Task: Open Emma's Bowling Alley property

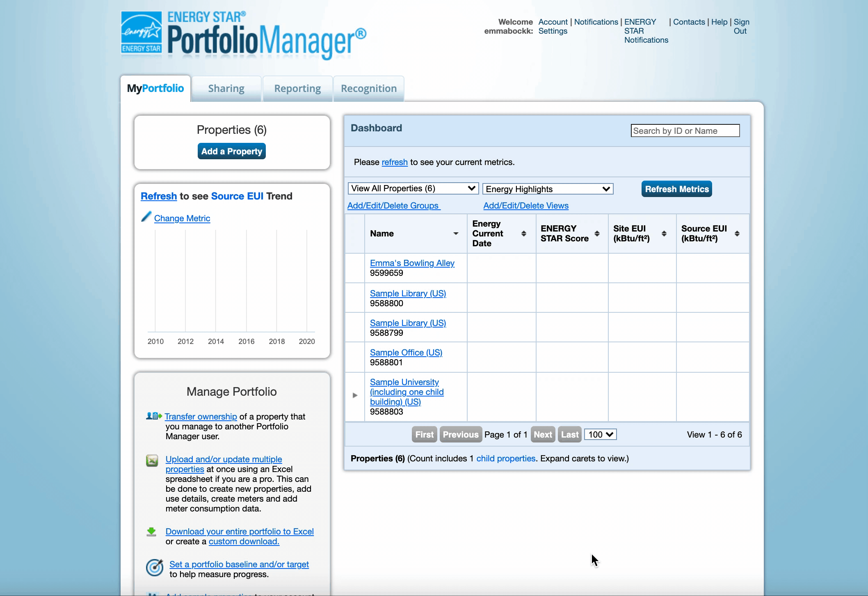Action: pos(412,263)
